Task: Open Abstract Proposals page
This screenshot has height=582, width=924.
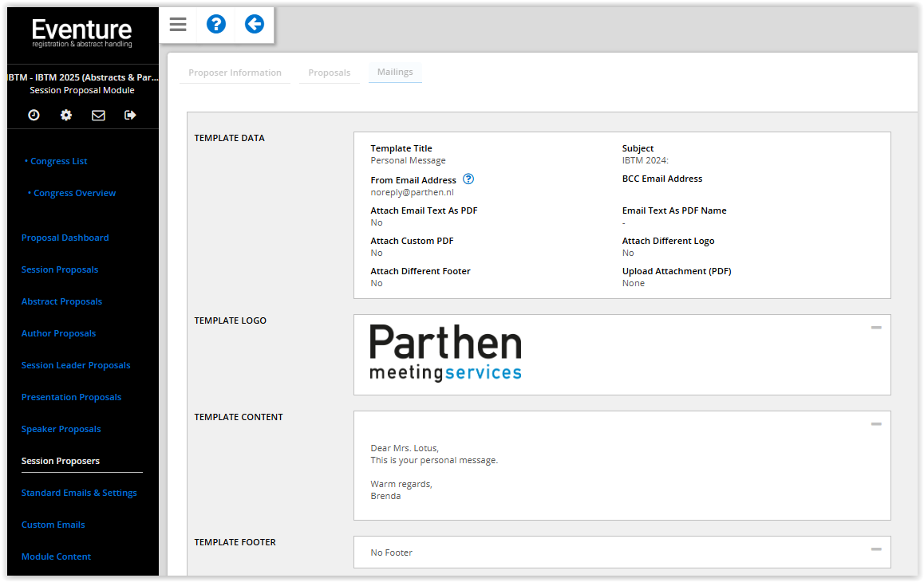Action: [x=62, y=301]
